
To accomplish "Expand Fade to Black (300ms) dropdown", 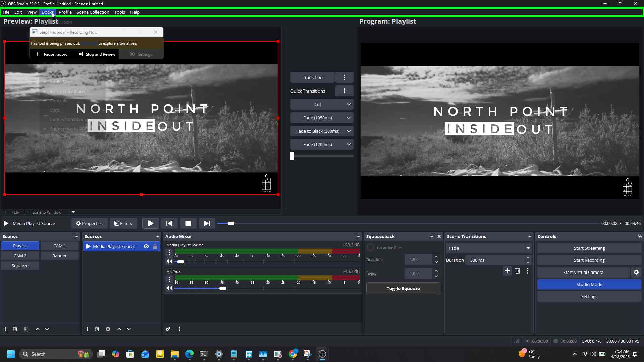I will point(349,131).
